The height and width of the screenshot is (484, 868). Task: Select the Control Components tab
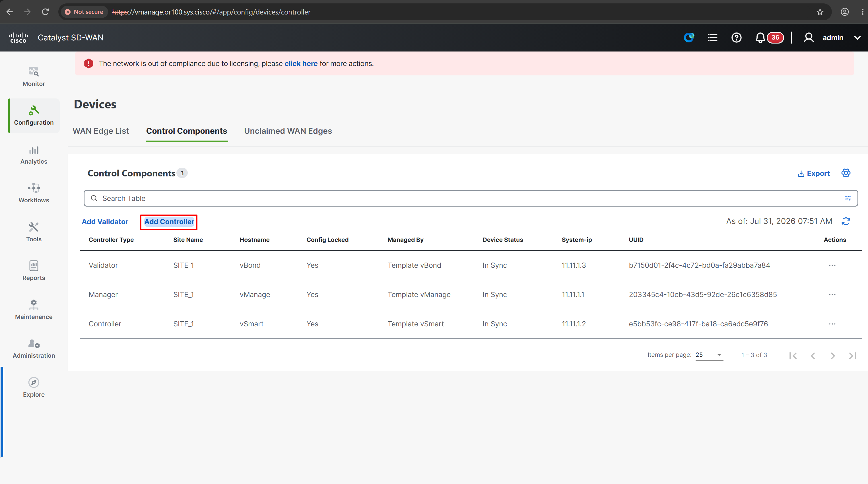tap(187, 131)
